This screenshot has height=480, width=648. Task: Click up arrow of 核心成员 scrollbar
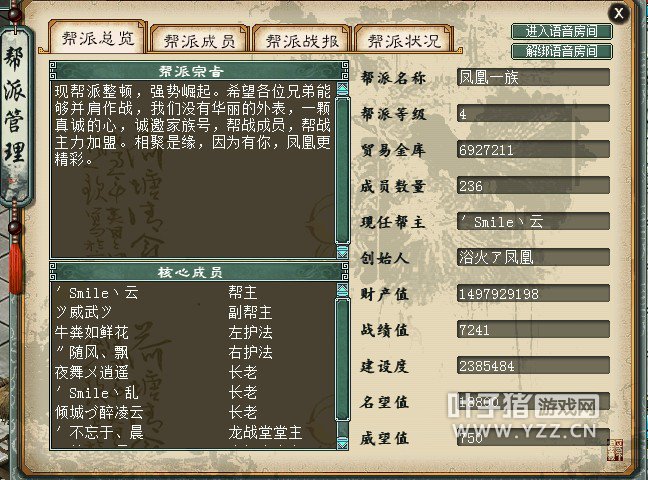click(x=342, y=290)
